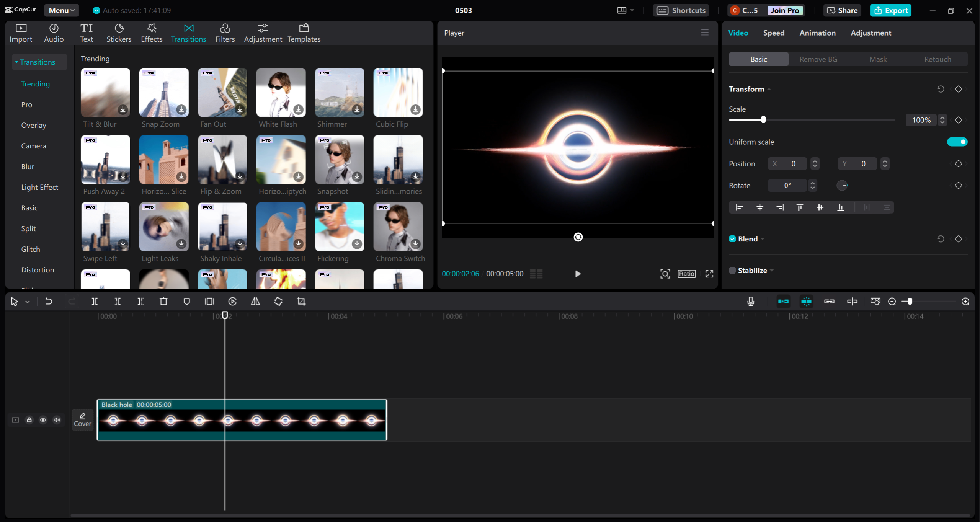980x522 pixels.
Task: Open the Remove BG tab
Action: coord(818,59)
